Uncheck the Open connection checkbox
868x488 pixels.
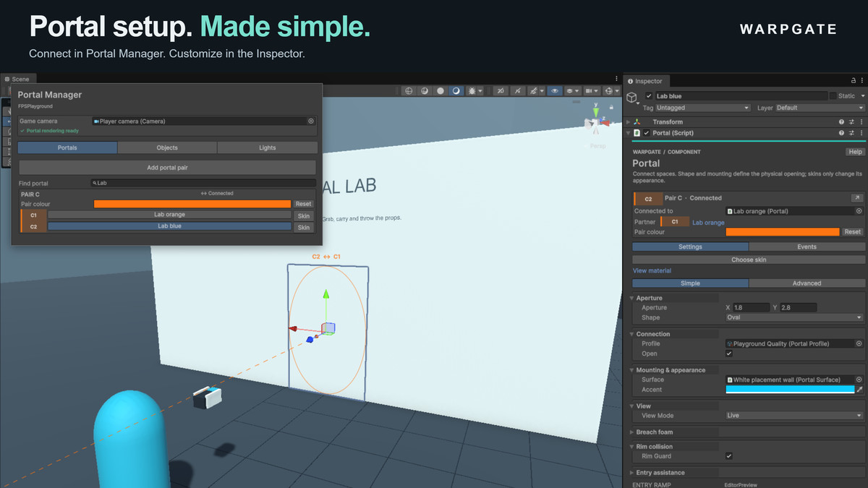[x=729, y=354]
